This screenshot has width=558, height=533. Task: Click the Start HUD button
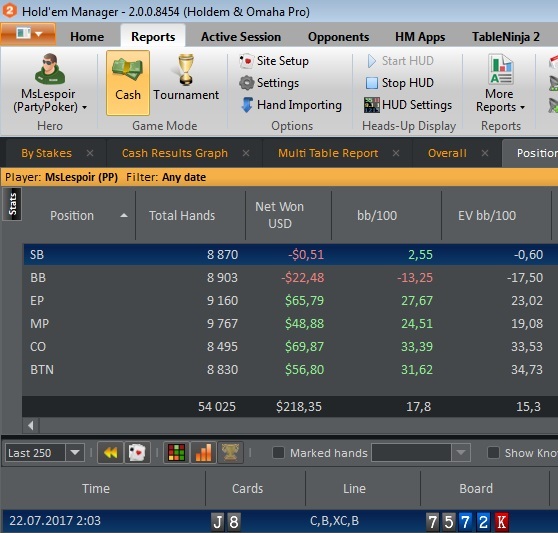[400, 61]
